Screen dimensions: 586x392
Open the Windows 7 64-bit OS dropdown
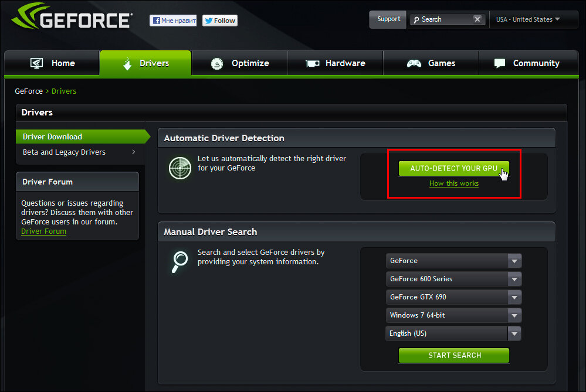pos(453,315)
